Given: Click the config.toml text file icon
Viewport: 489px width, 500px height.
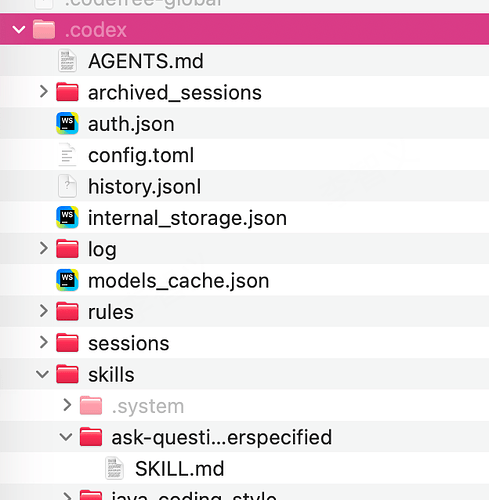Looking at the screenshot, I should coord(67,155).
